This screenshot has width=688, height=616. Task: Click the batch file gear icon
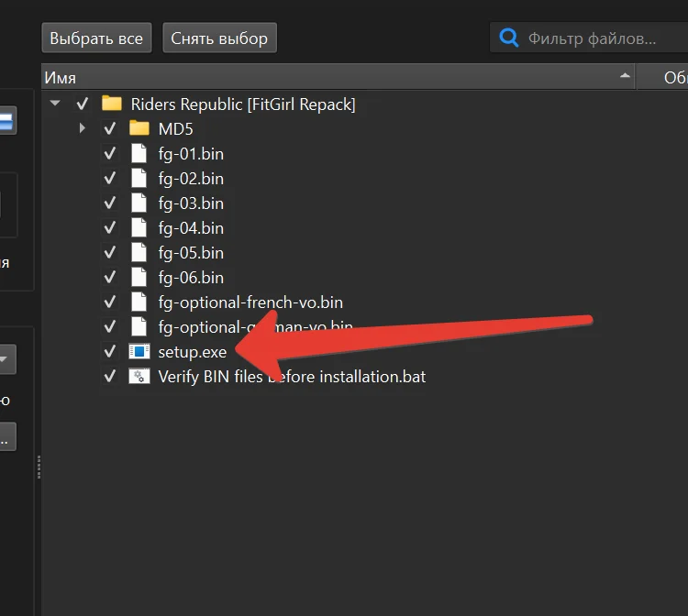tap(139, 376)
